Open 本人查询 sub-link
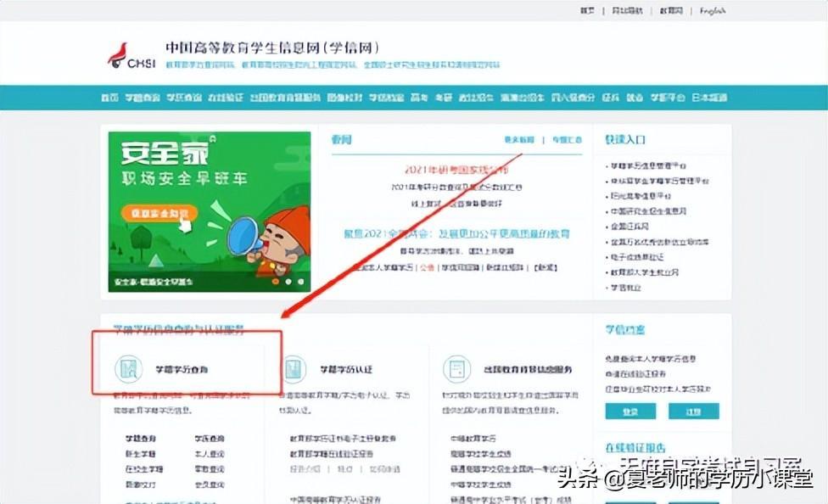828x504 pixels. (x=210, y=454)
